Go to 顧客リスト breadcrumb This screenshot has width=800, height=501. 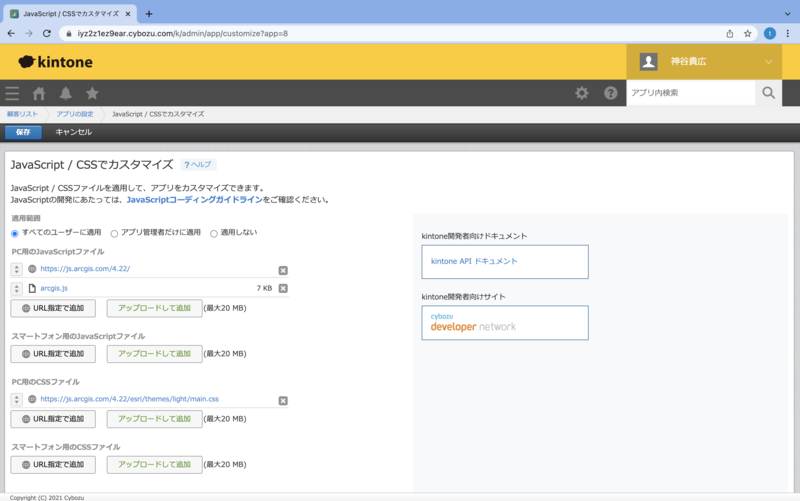(x=22, y=114)
